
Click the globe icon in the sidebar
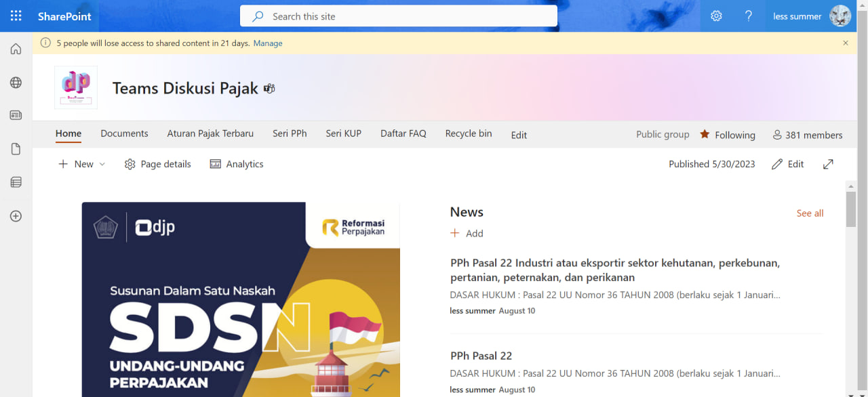[x=15, y=82]
